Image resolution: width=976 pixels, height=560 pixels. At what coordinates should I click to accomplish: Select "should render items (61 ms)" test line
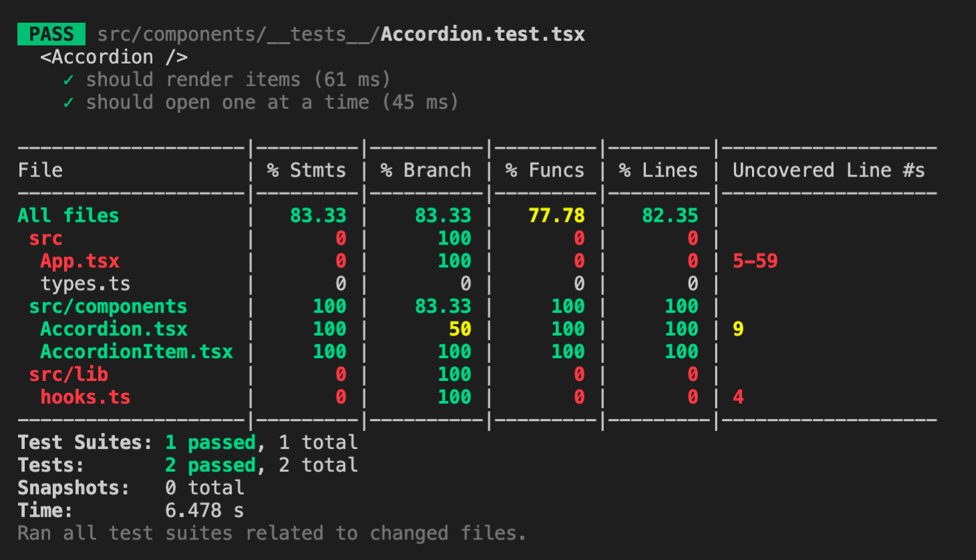(x=238, y=80)
